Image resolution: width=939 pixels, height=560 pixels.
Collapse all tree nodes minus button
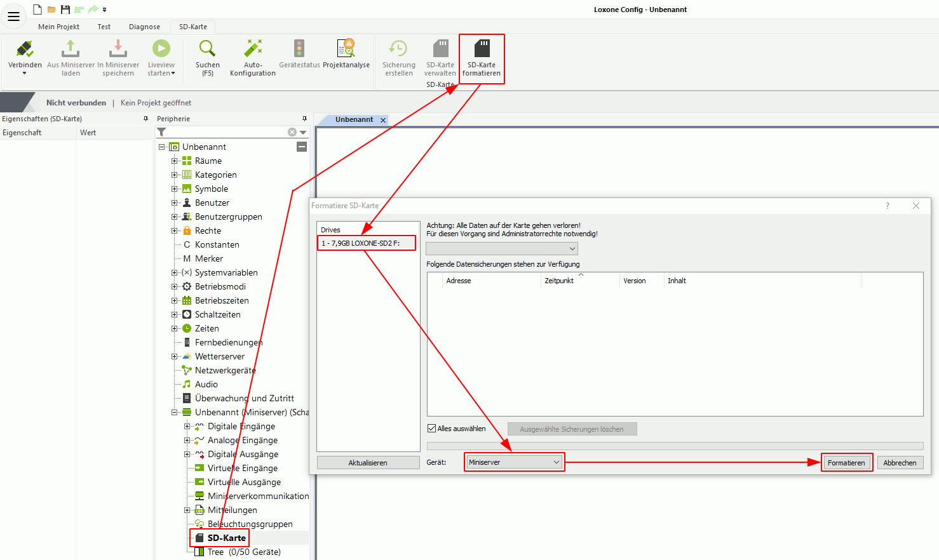tap(302, 147)
